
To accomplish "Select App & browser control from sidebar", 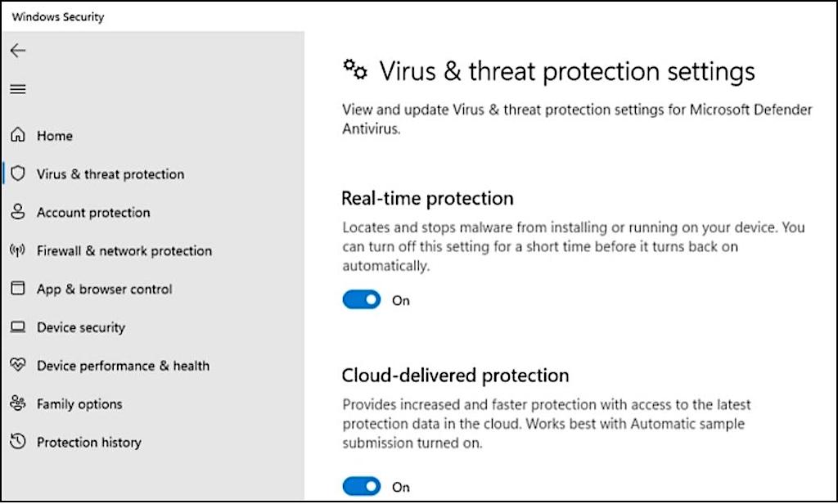I will click(x=104, y=289).
